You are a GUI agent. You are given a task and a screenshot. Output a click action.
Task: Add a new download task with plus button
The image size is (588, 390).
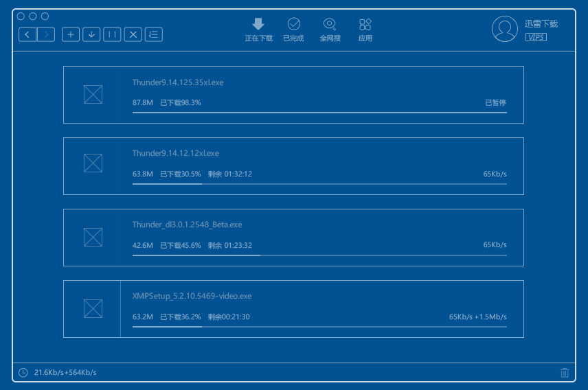tap(71, 34)
